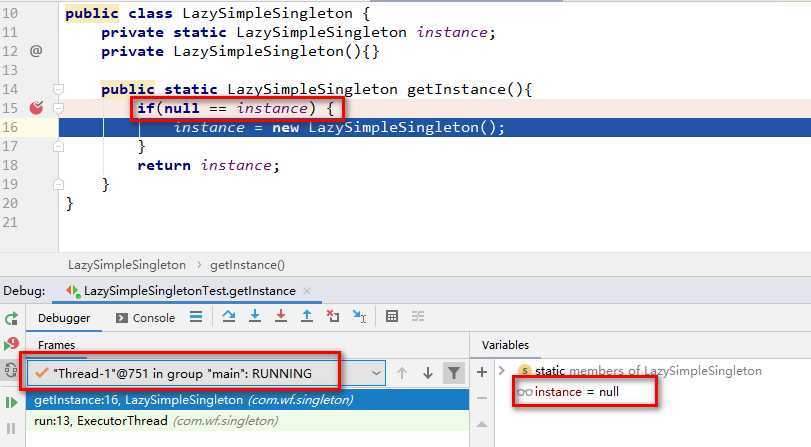This screenshot has width=811, height=447.
Task: Click the debug layout lines icon
Action: pyautogui.click(x=196, y=316)
